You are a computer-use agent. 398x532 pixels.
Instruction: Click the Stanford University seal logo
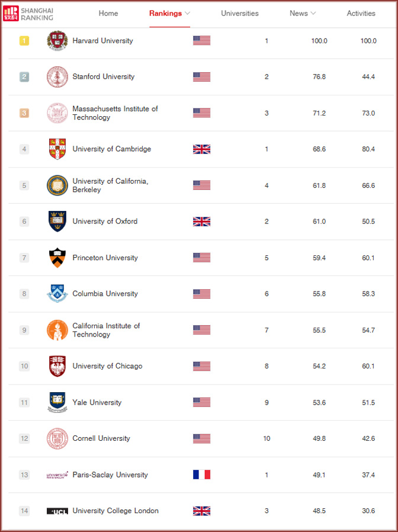(x=57, y=77)
